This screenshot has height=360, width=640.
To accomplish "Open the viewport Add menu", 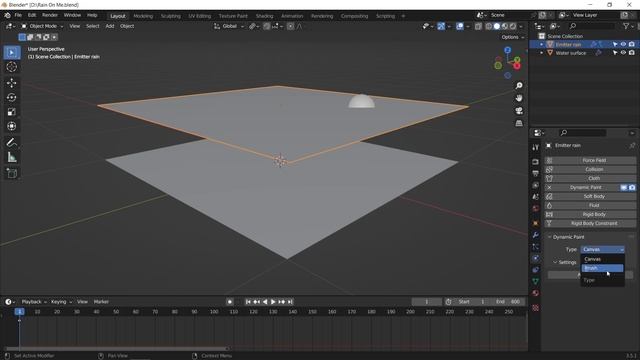I will click(110, 26).
